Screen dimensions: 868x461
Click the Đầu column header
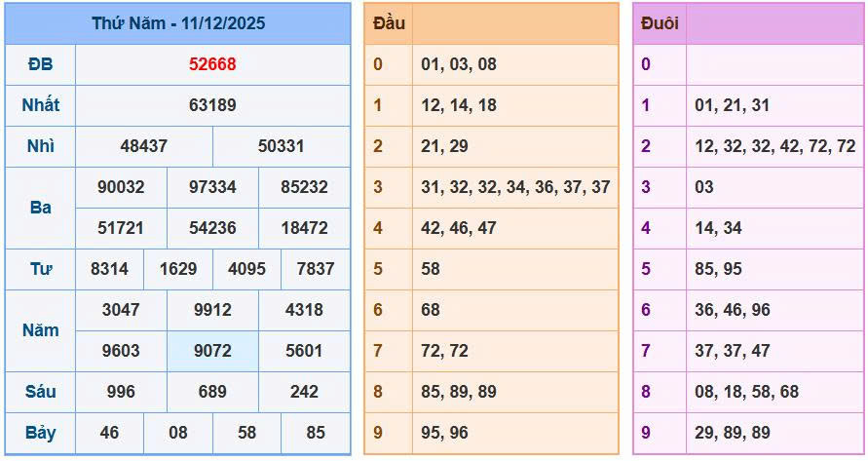click(389, 23)
